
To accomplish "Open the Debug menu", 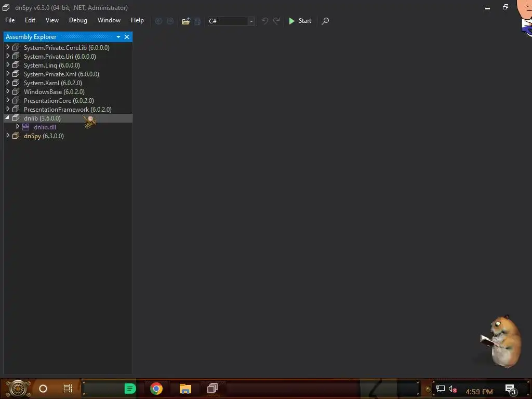I will (78, 20).
